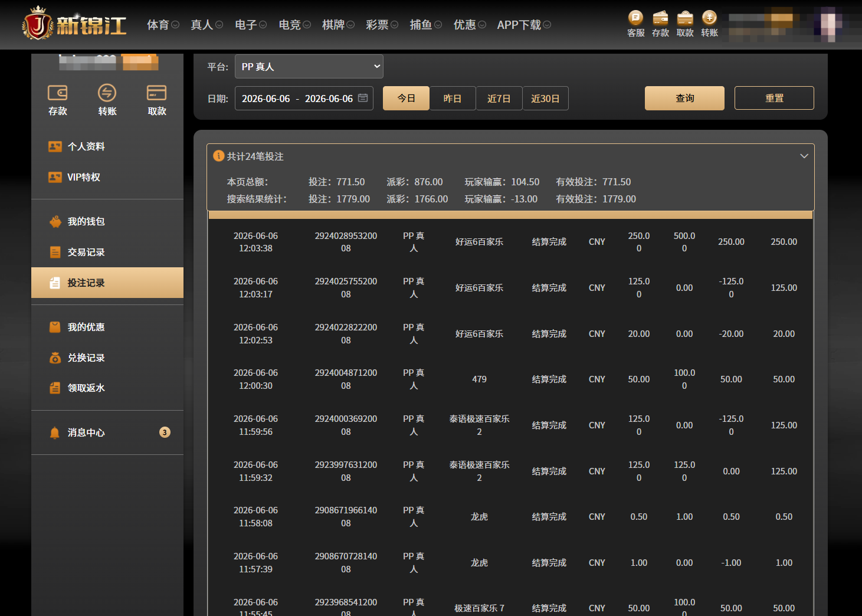Click the date range start 2026-06-06 field
Screen dimensions: 862x616
pyautogui.click(x=266, y=99)
